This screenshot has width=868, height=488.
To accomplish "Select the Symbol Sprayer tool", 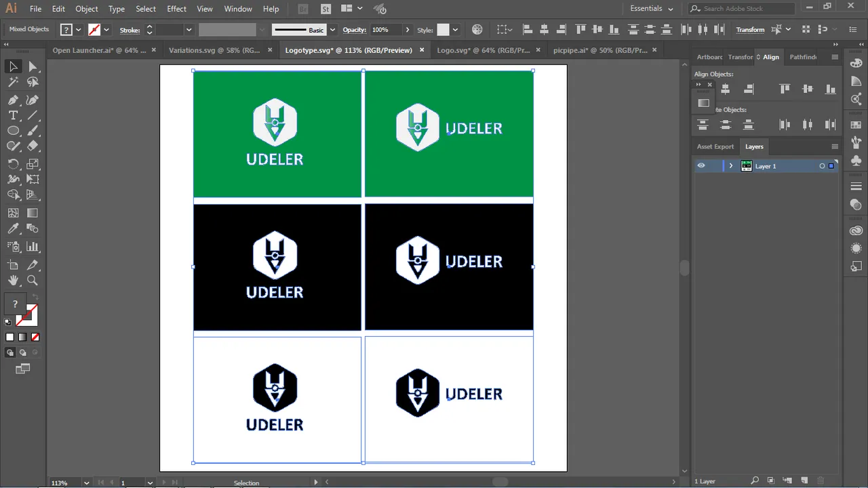I will tap(13, 247).
